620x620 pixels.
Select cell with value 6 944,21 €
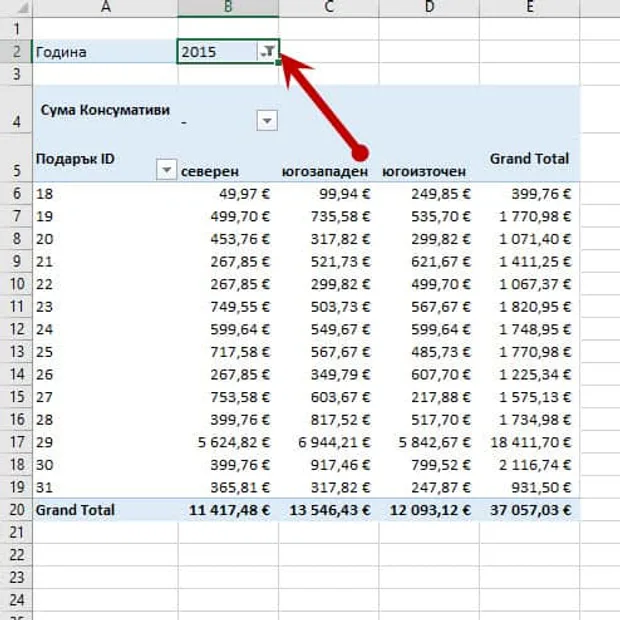[x=329, y=442]
